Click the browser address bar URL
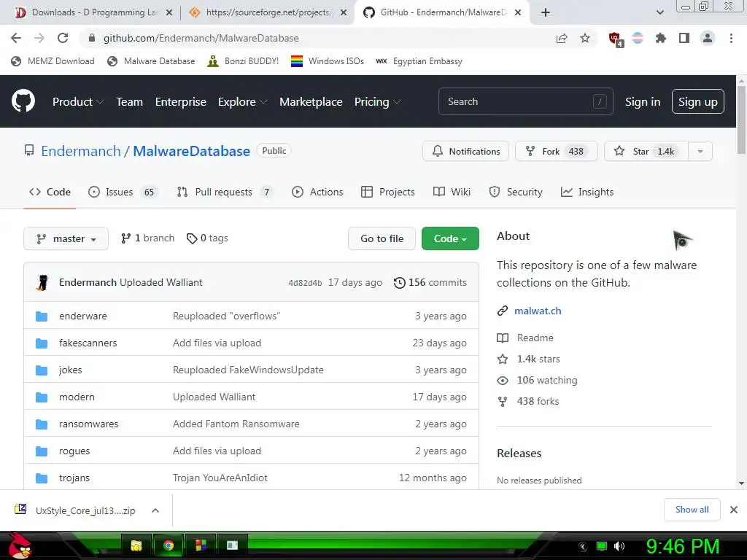Image resolution: width=747 pixels, height=560 pixels. (x=201, y=38)
